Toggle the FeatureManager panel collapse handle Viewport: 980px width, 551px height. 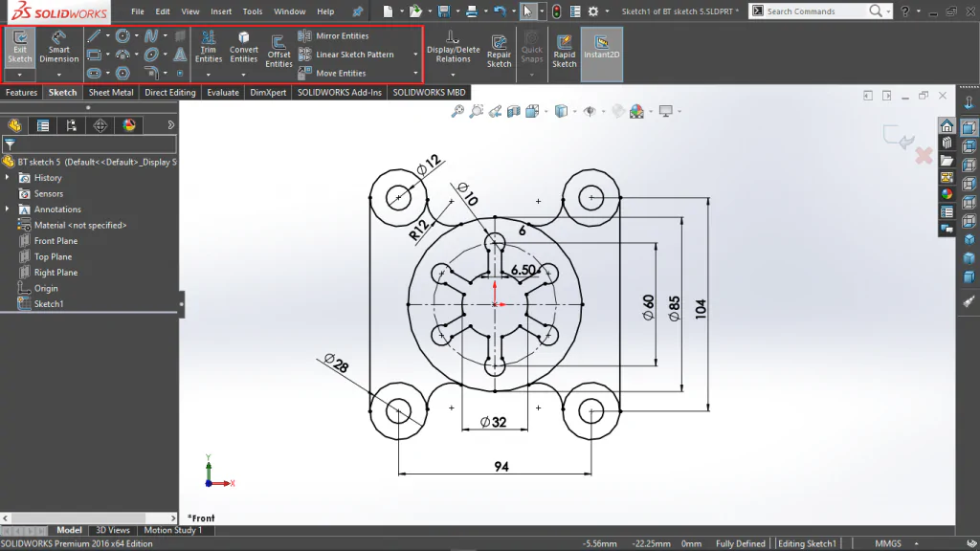pos(181,304)
